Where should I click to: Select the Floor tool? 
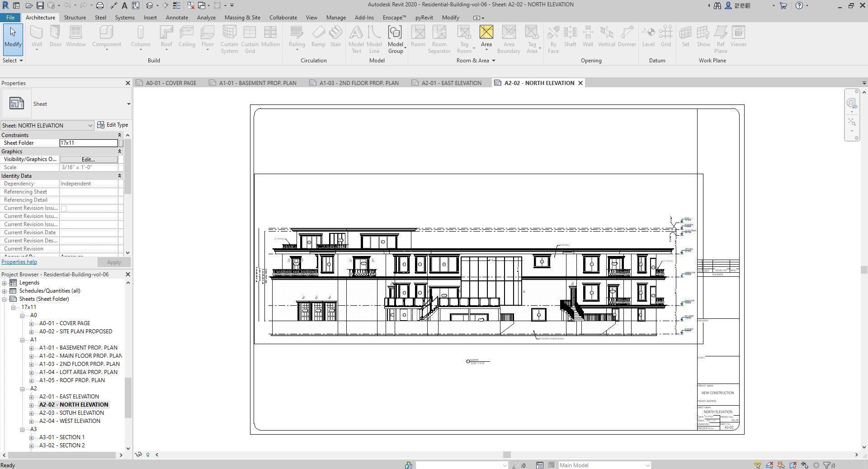[x=208, y=37]
